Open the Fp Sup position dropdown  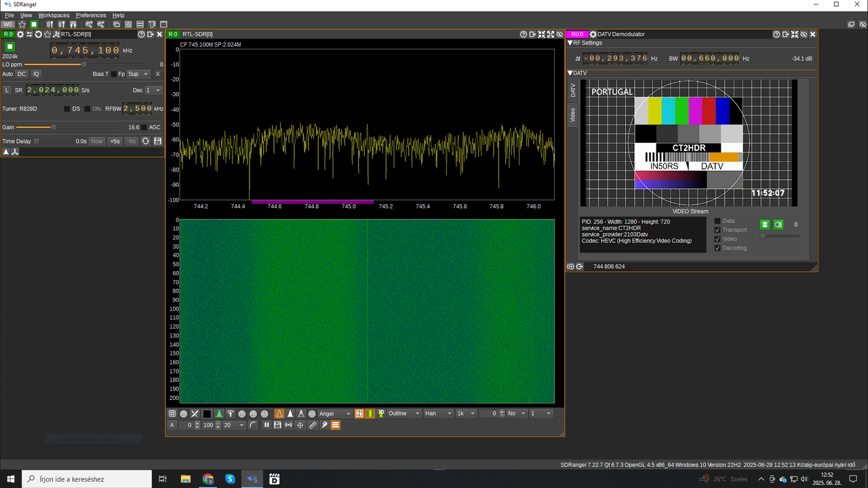pyautogui.click(x=138, y=74)
